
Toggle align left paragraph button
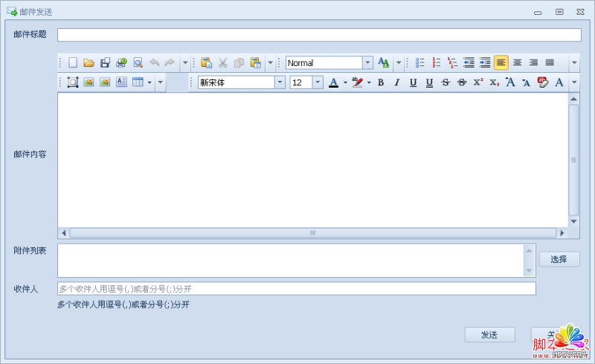point(501,63)
